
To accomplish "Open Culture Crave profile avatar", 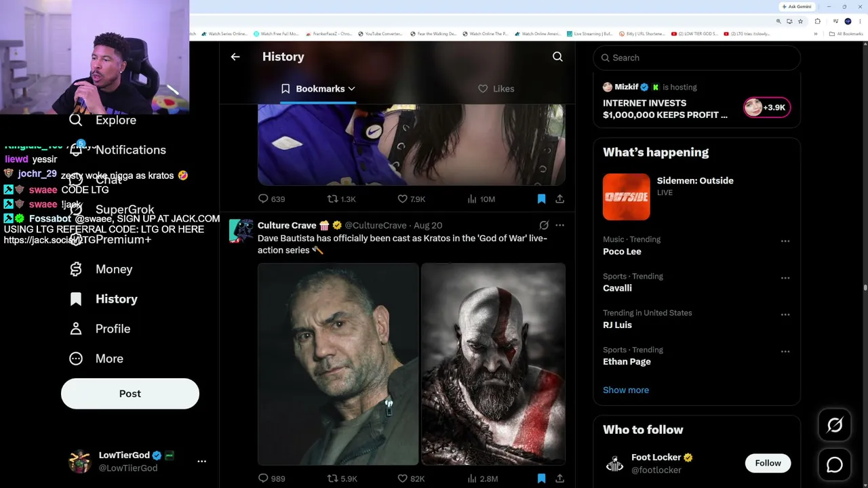I will click(241, 231).
